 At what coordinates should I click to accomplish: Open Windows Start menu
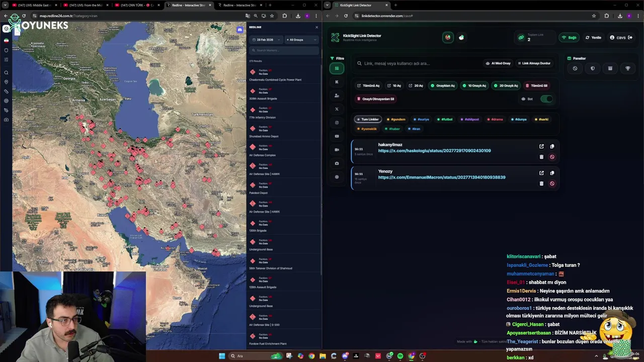coord(221,356)
